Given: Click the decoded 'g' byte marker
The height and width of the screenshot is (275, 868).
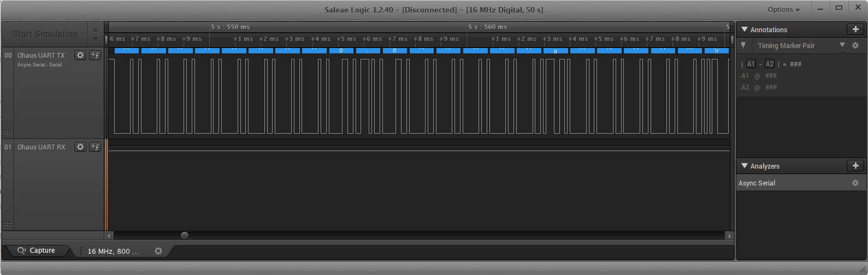Looking at the screenshot, I should coord(556,51).
